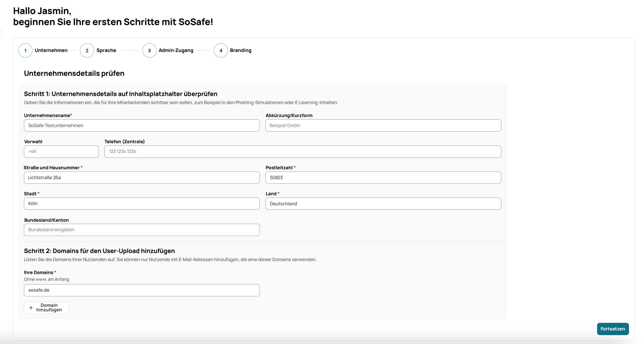Click the Telefon (Zentrale) input field

[x=303, y=151]
